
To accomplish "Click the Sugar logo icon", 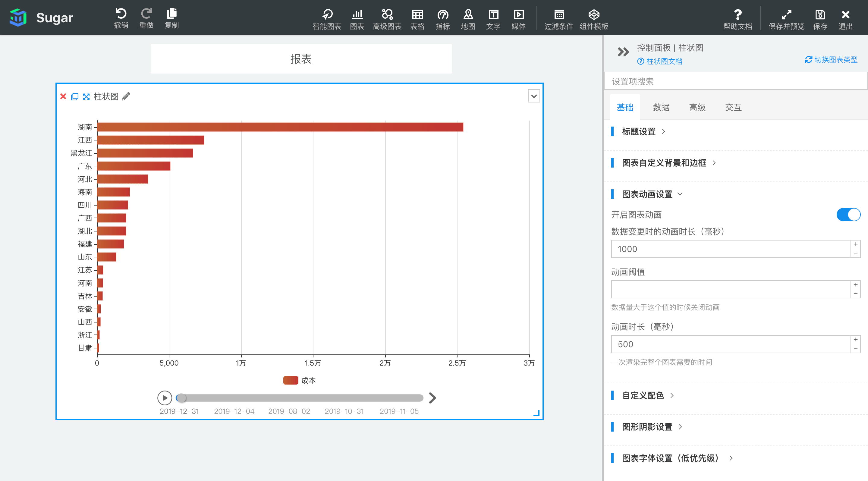I will [x=18, y=17].
